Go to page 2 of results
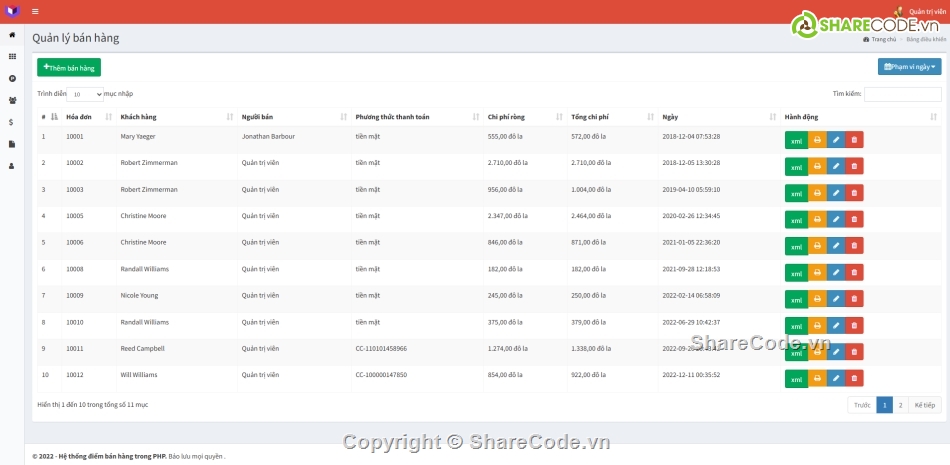The image size is (950, 465). coord(900,405)
